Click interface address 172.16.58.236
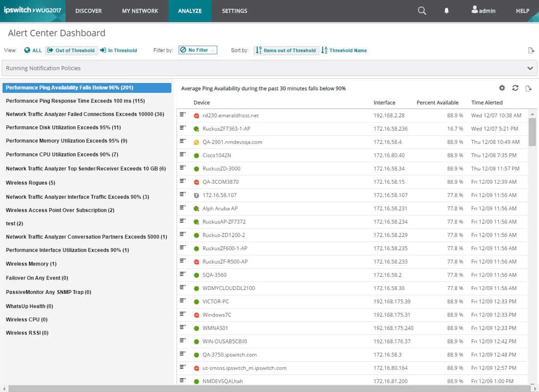This screenshot has width=539, height=392. pyautogui.click(x=391, y=128)
